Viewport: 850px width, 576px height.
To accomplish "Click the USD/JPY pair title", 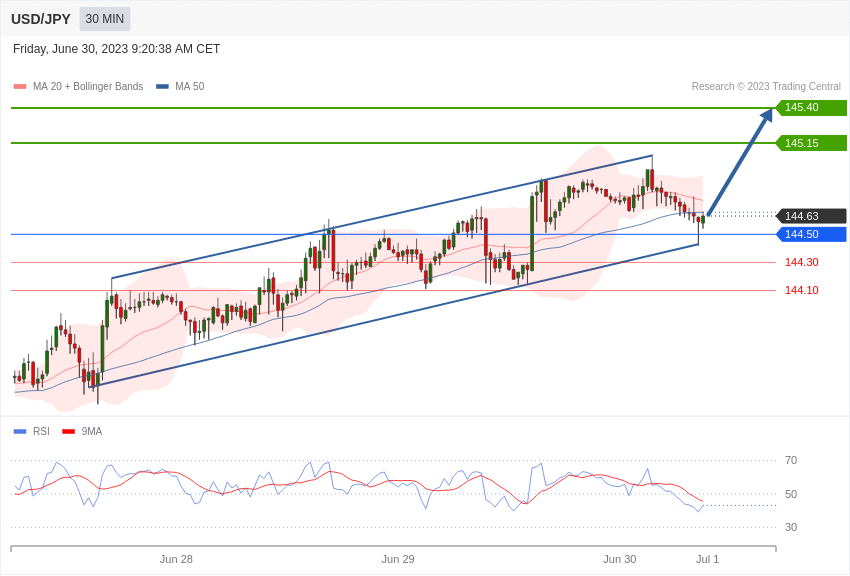I will coord(41,19).
